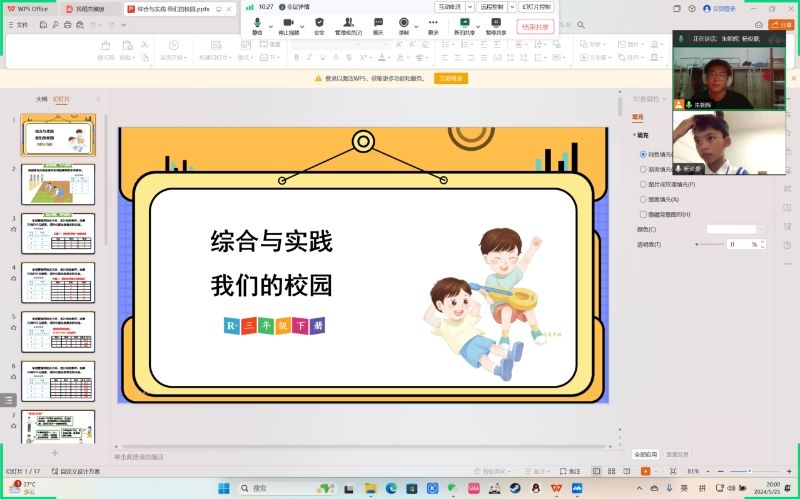Select slide 3 thumbnail in slide panel
This screenshot has height=499, width=800.
(58, 233)
